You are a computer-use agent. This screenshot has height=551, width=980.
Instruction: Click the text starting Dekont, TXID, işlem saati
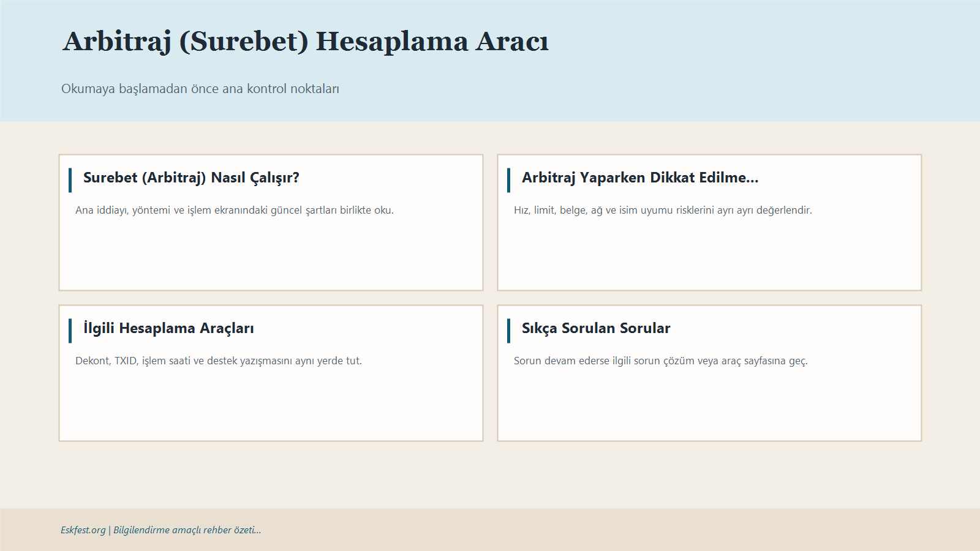click(x=219, y=361)
